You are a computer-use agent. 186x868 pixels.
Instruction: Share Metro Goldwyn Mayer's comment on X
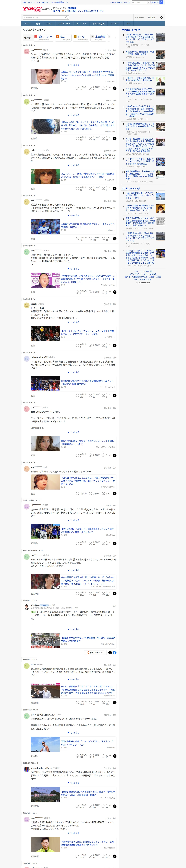click(x=115, y=806)
